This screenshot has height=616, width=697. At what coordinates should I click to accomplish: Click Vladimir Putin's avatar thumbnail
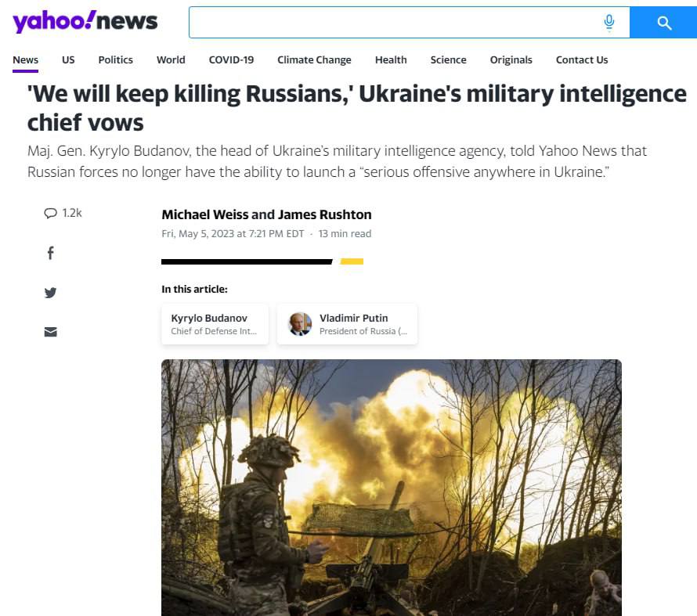300,324
